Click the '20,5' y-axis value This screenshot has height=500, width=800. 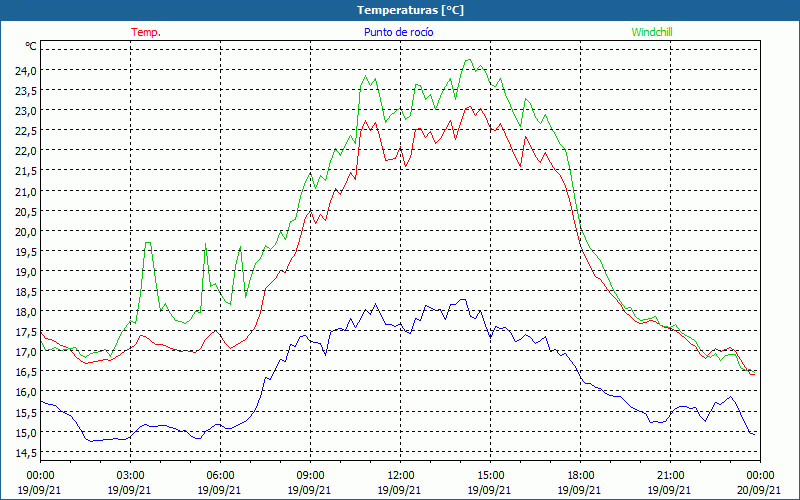[25, 211]
